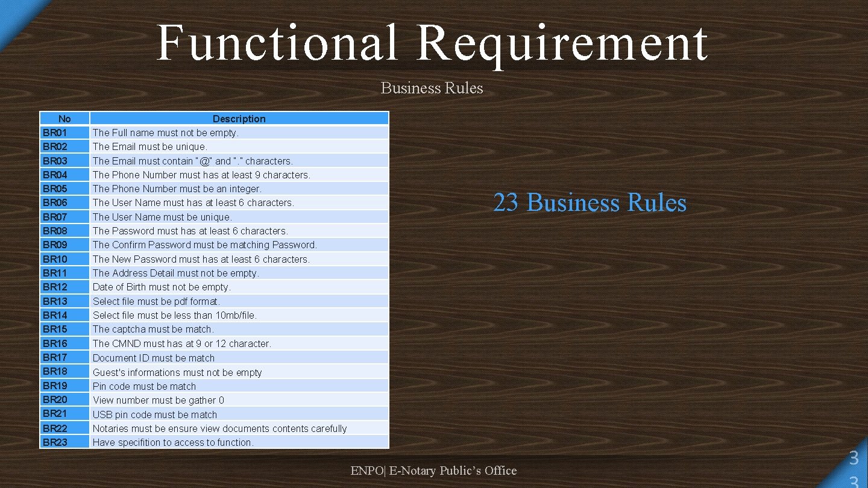Screen dimensions: 868x488
Task: Select the BR10 cell
Action: point(64,259)
